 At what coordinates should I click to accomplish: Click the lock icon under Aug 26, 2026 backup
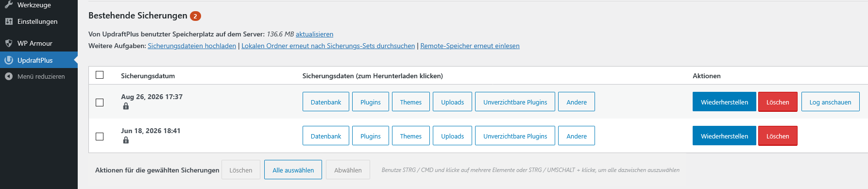pos(126,106)
